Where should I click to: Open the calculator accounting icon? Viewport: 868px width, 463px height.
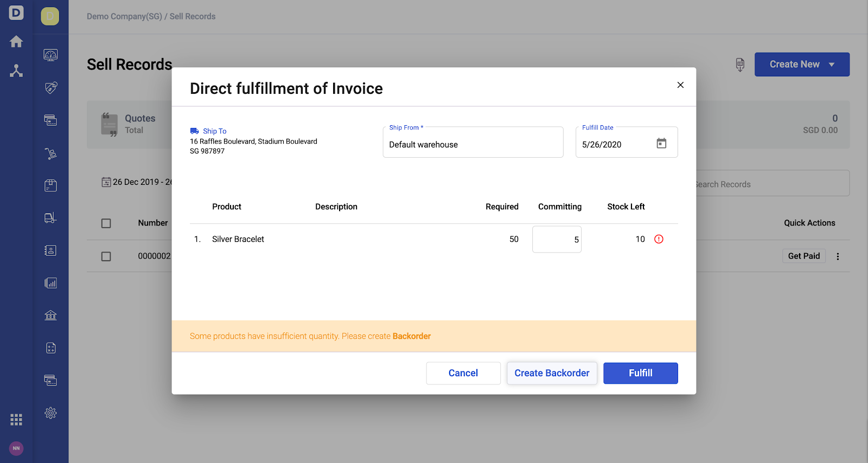point(50,348)
